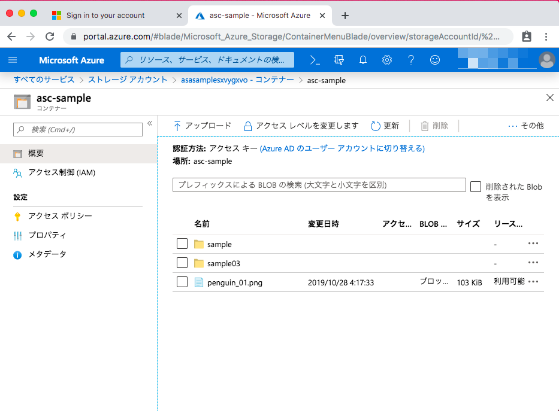The image size is (559, 411).
Task: Open portal settings gear
Action: point(387,60)
